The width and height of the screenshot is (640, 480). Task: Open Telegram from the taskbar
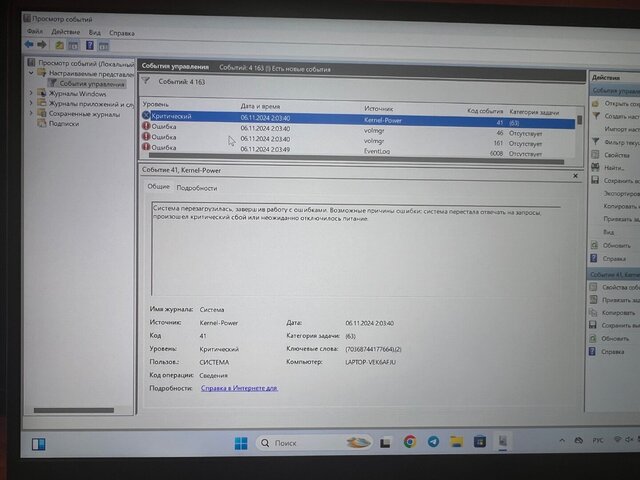(433, 442)
